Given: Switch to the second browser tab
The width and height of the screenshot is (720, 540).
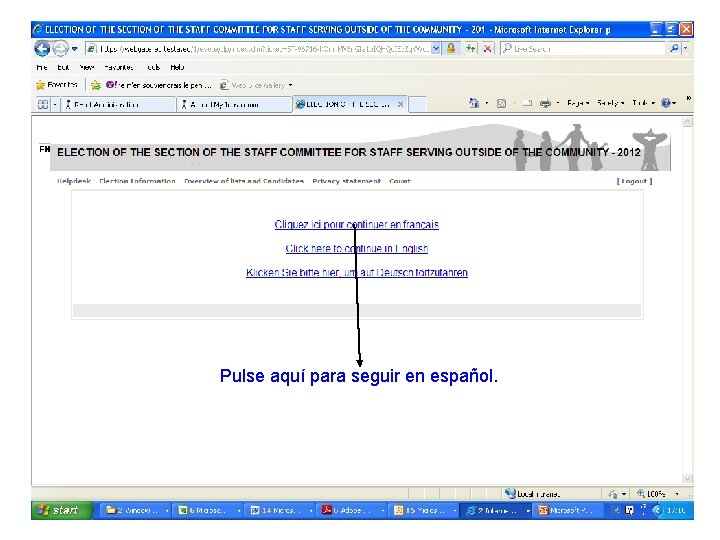Looking at the screenshot, I should (x=234, y=105).
